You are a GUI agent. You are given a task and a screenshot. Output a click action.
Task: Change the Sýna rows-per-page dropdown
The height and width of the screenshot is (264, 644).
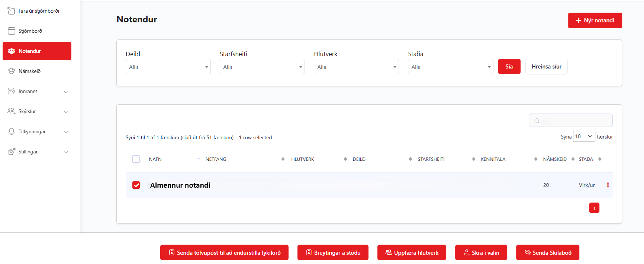(584, 137)
